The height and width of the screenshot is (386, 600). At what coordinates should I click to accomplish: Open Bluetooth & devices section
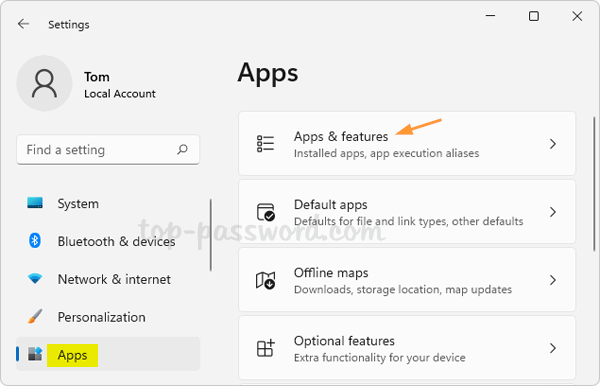tap(108, 241)
